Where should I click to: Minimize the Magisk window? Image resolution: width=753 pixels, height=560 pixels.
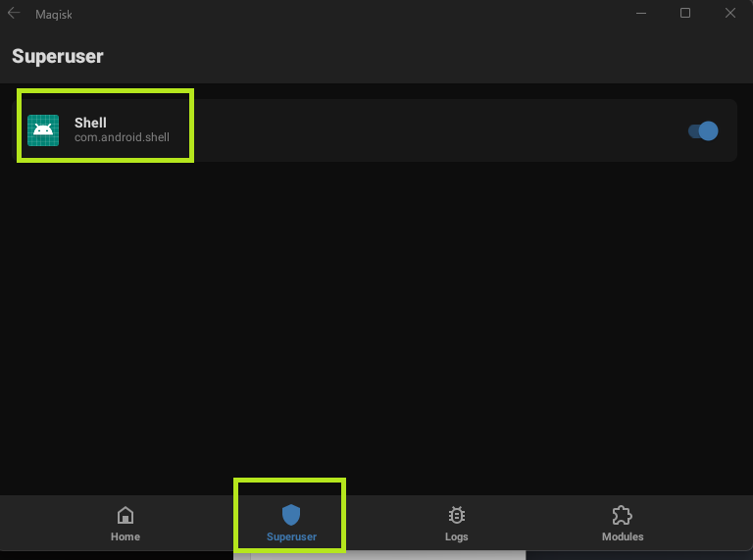pos(640,14)
